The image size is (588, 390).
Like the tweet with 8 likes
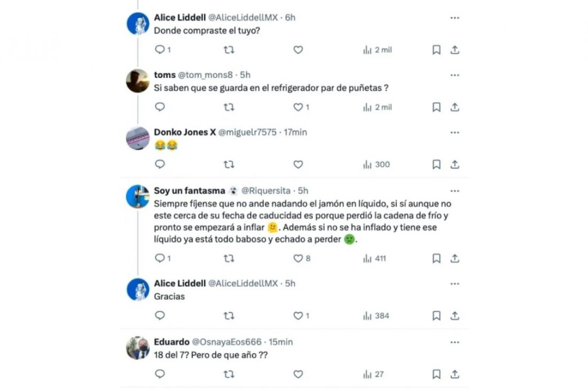(302, 259)
